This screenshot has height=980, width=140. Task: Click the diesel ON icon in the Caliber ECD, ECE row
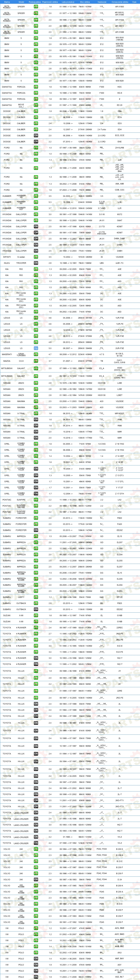point(36,136)
